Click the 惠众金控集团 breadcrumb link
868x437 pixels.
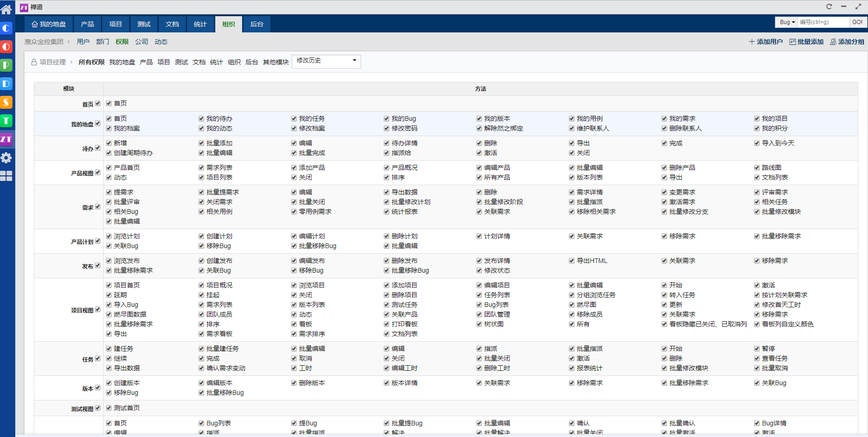tap(44, 42)
